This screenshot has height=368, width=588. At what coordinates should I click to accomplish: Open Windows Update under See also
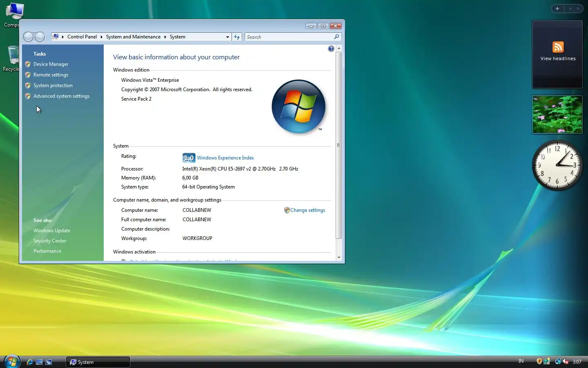click(52, 231)
